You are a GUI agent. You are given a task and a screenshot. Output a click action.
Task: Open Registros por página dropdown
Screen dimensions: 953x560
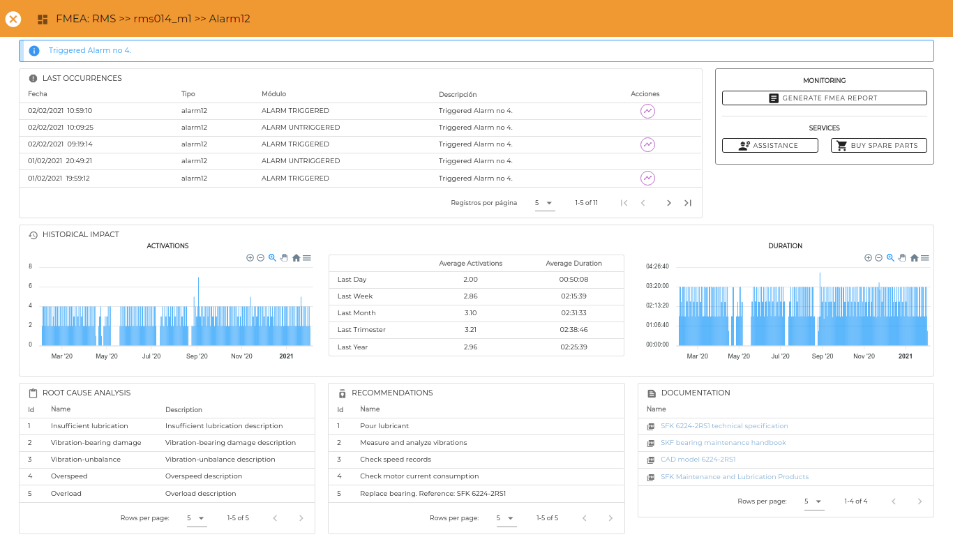click(x=545, y=203)
